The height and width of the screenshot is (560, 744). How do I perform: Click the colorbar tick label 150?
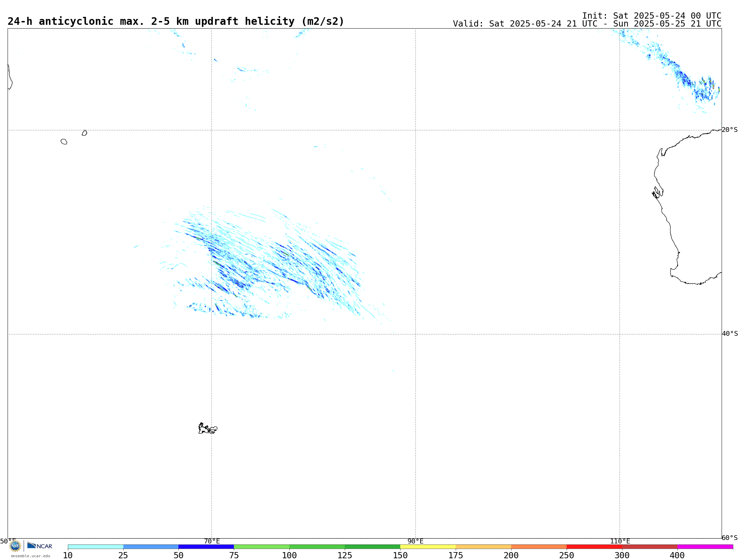coord(401,556)
